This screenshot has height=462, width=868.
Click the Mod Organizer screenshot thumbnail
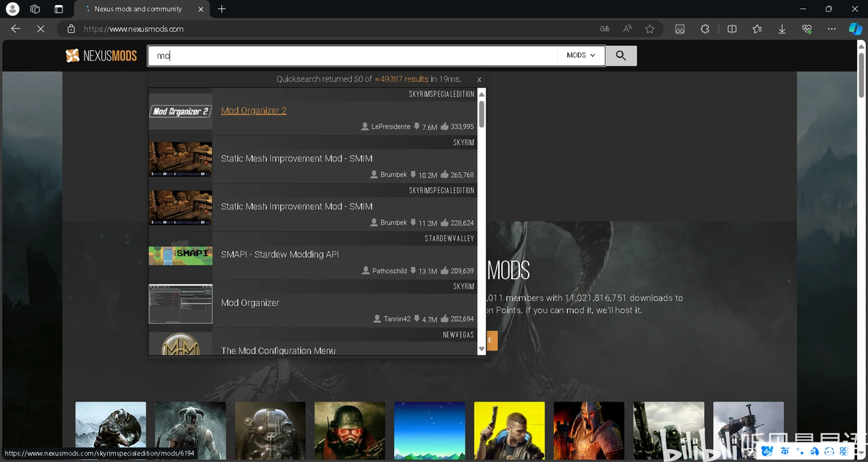(x=181, y=304)
